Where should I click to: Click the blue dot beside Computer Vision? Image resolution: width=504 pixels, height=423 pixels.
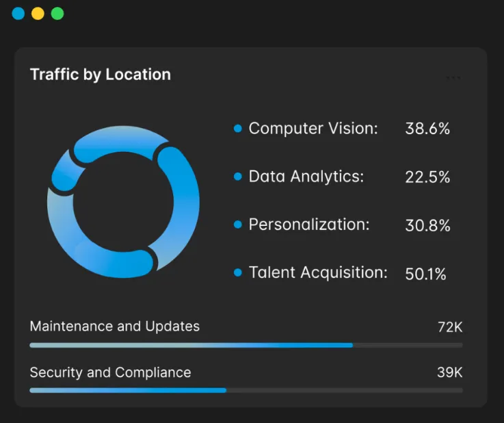(238, 129)
